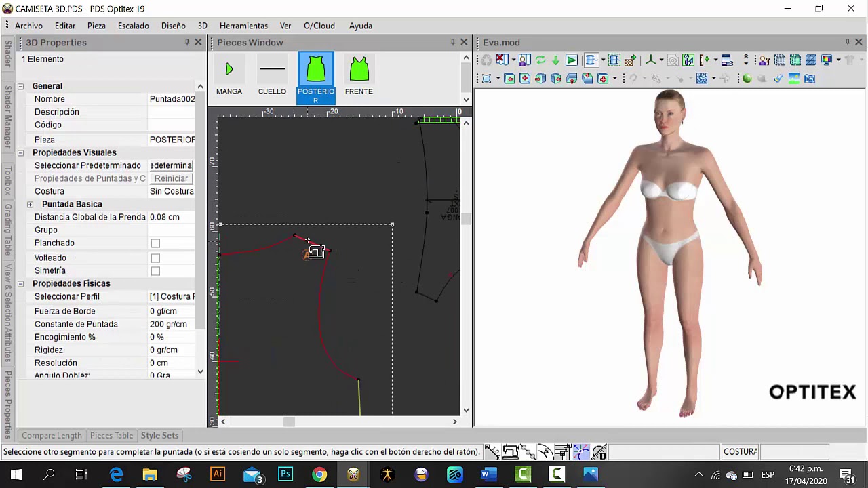Viewport: 868px width, 488px height.
Task: Toggle pin on 3D Properties panel
Action: click(x=186, y=42)
